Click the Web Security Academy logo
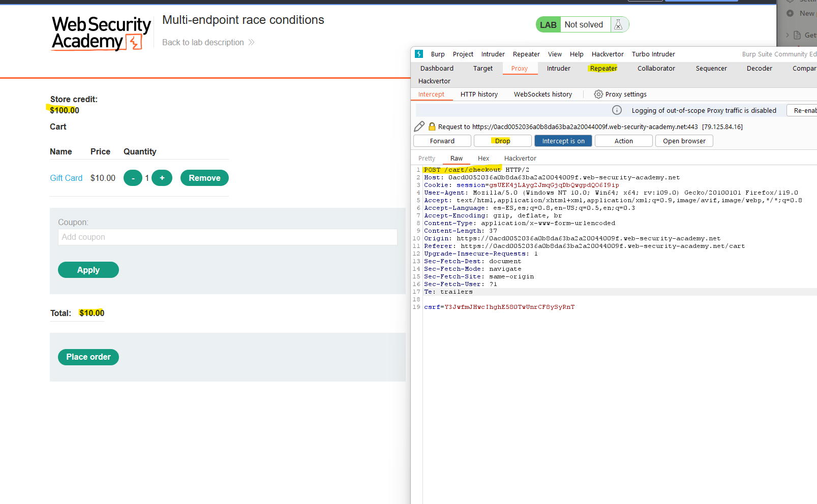The height and width of the screenshot is (504, 817). pos(101,34)
